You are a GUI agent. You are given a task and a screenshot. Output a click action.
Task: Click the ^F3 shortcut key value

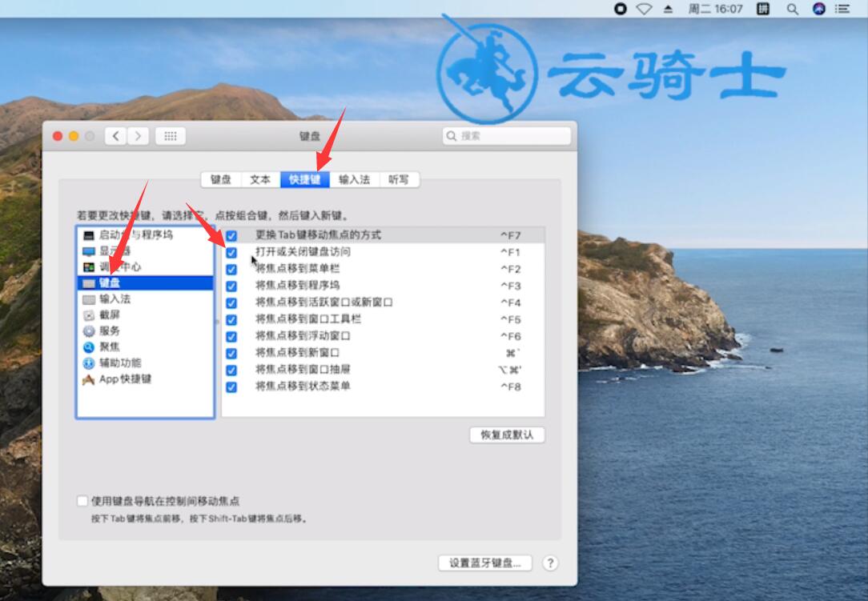pyautogui.click(x=510, y=286)
